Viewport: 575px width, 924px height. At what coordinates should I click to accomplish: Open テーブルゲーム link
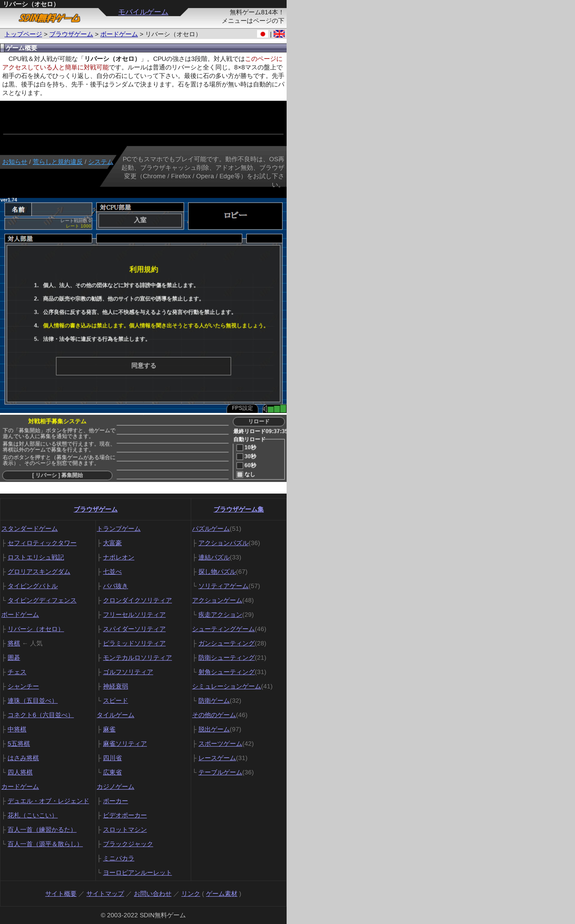(x=220, y=773)
